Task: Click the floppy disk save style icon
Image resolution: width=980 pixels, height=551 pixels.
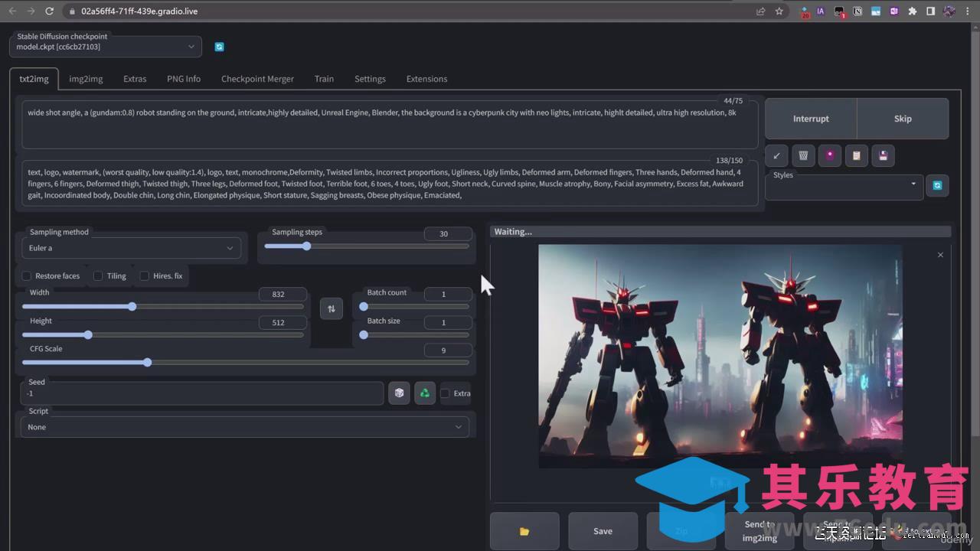Action: (x=883, y=156)
